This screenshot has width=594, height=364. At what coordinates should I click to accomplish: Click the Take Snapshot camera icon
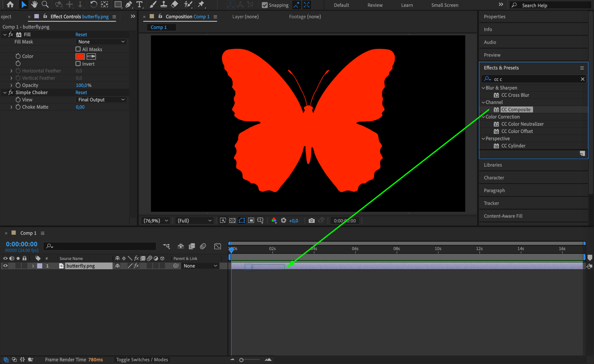tap(312, 221)
